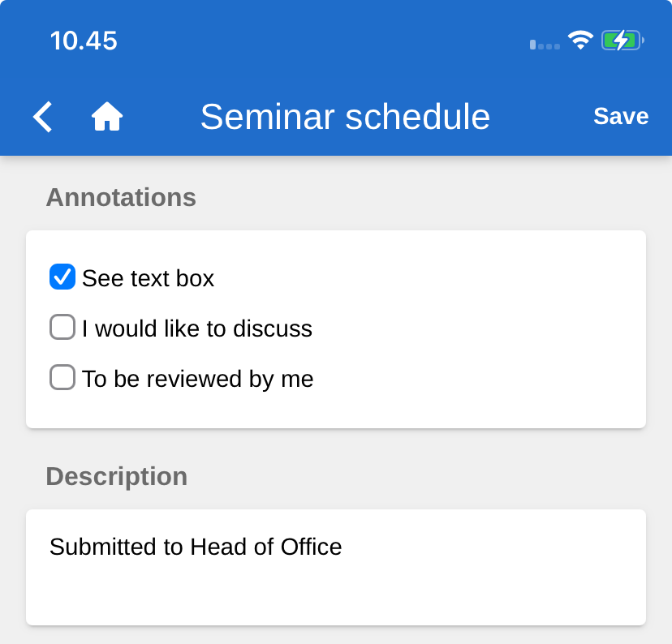Focus the Description text field
Image resolution: width=672 pixels, height=644 pixels.
(x=336, y=584)
